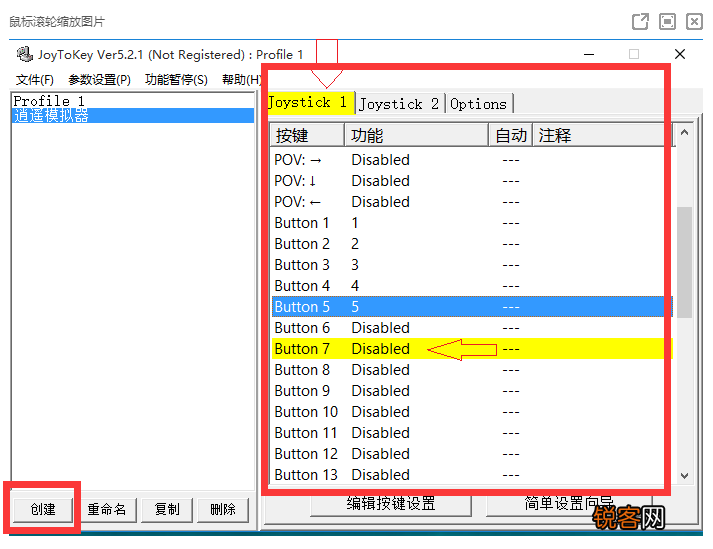Image resolution: width=713 pixels, height=549 pixels.
Task: Select the highlighted Button 5 row
Action: (472, 307)
